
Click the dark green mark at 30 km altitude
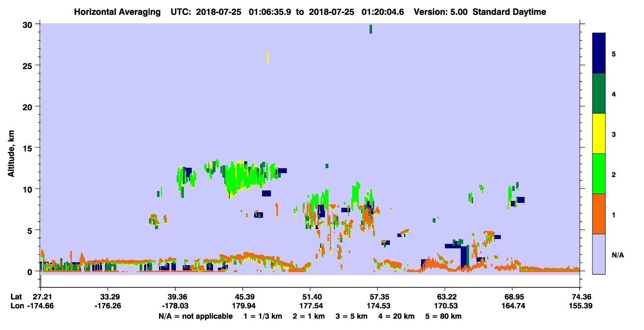coord(371,29)
